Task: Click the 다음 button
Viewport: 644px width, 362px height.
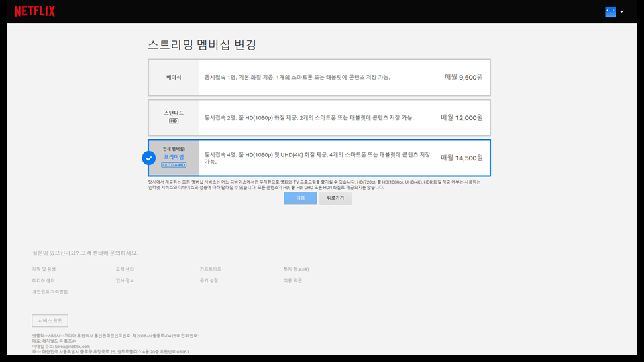Action: (x=301, y=198)
